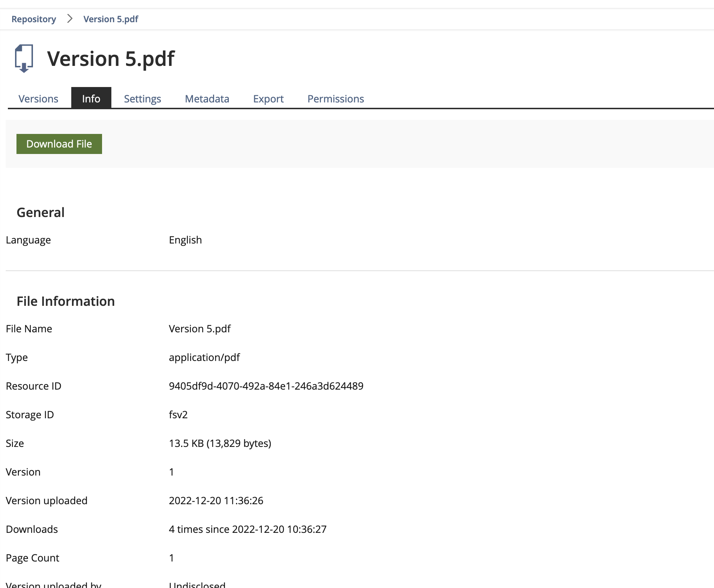
Task: Go to the Metadata tab
Action: click(207, 98)
